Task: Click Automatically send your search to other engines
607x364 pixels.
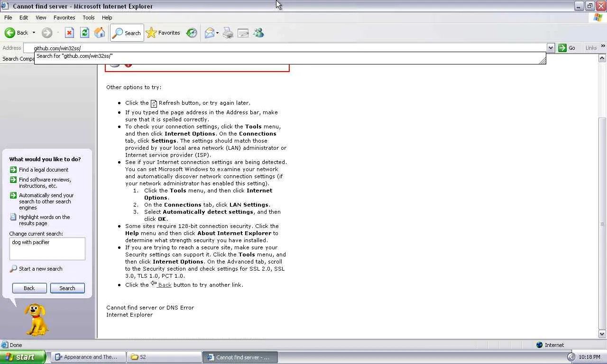Action: pyautogui.click(x=46, y=201)
